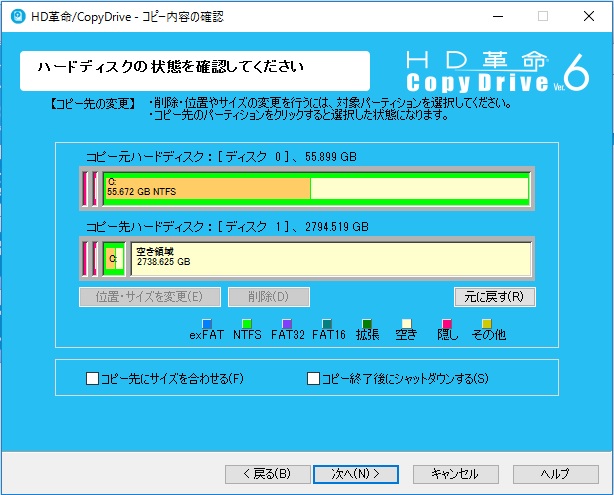
Task: Click the FAT32 purple legend swatch
Action: point(287,324)
